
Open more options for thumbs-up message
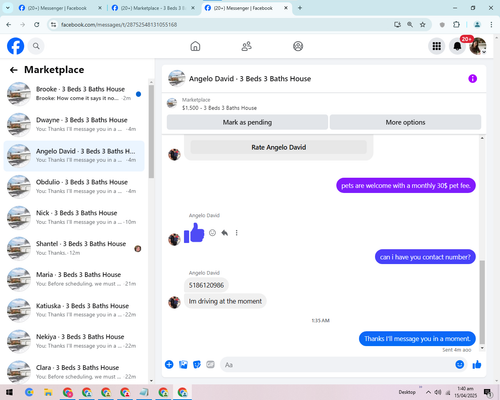pyautogui.click(x=236, y=233)
